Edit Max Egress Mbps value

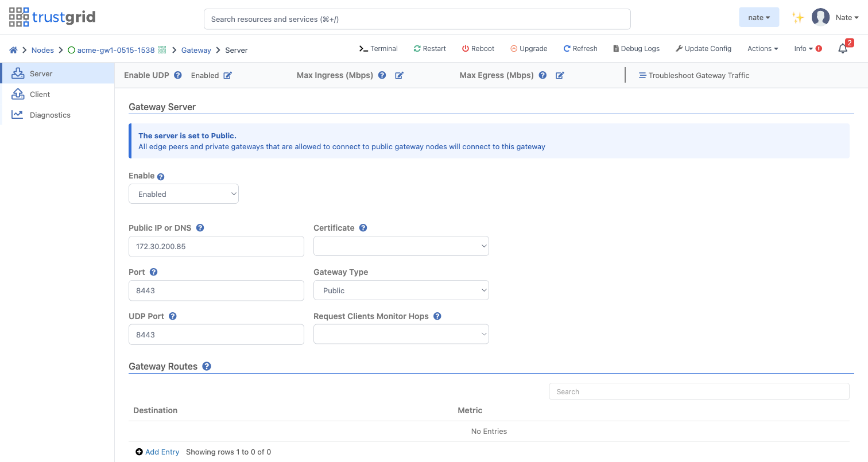coord(560,75)
